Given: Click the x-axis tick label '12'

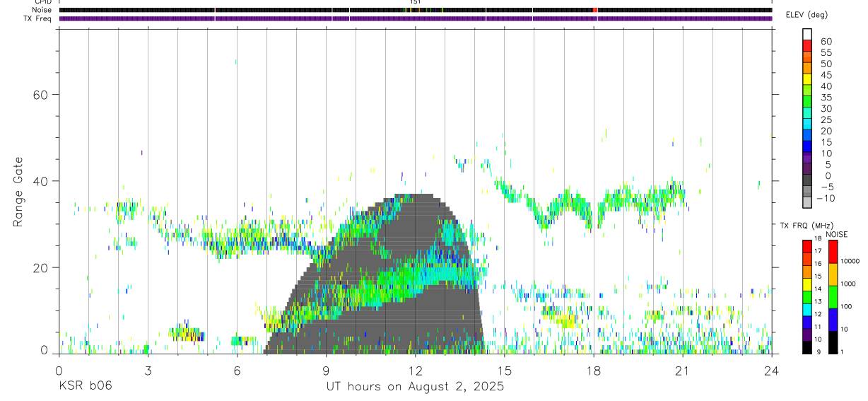Looking at the screenshot, I should [x=415, y=371].
